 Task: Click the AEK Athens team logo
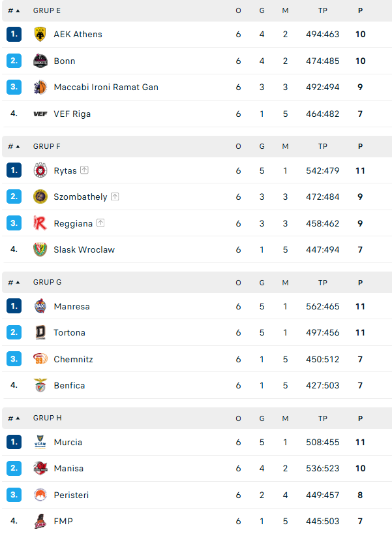coord(40,35)
